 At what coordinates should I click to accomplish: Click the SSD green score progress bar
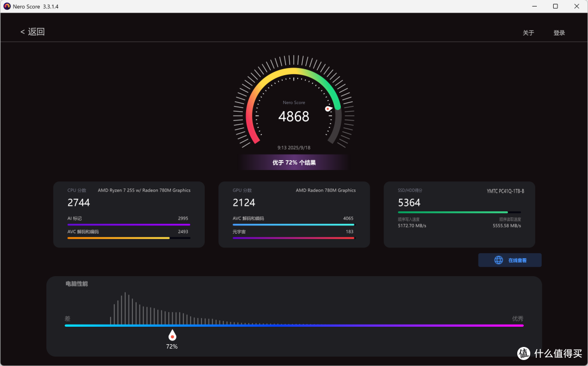coord(460,212)
